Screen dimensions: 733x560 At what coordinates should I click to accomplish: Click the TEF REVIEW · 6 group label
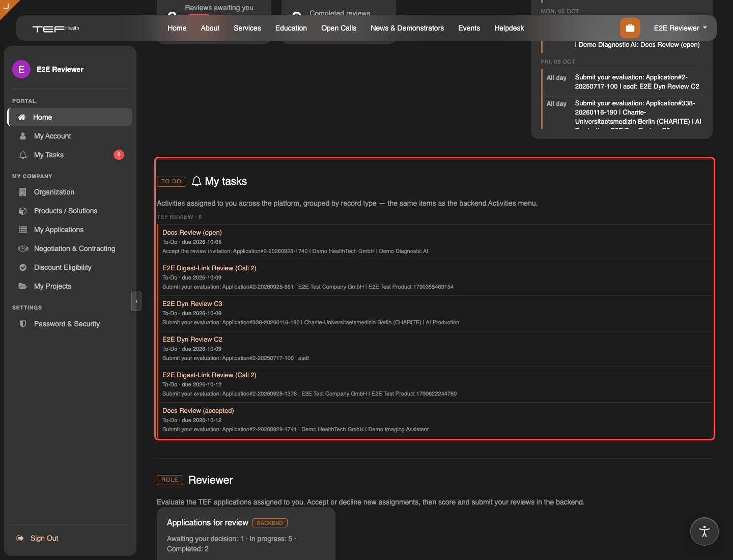[179, 217]
